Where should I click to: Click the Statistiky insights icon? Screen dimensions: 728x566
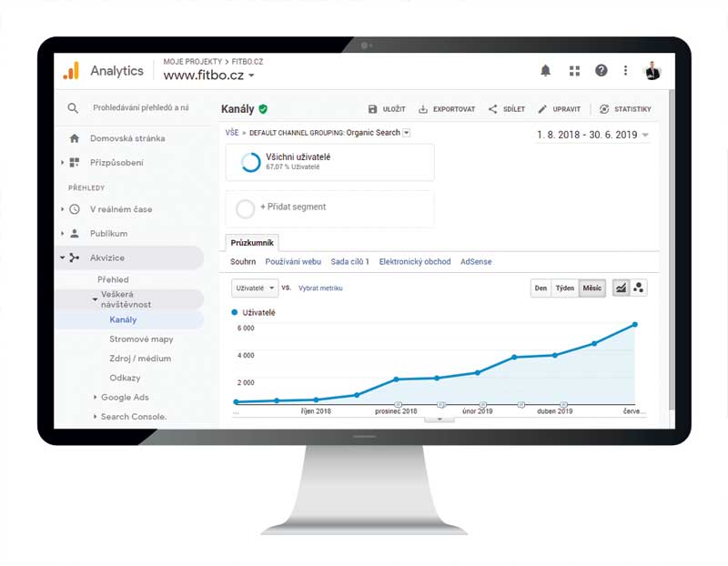click(604, 109)
